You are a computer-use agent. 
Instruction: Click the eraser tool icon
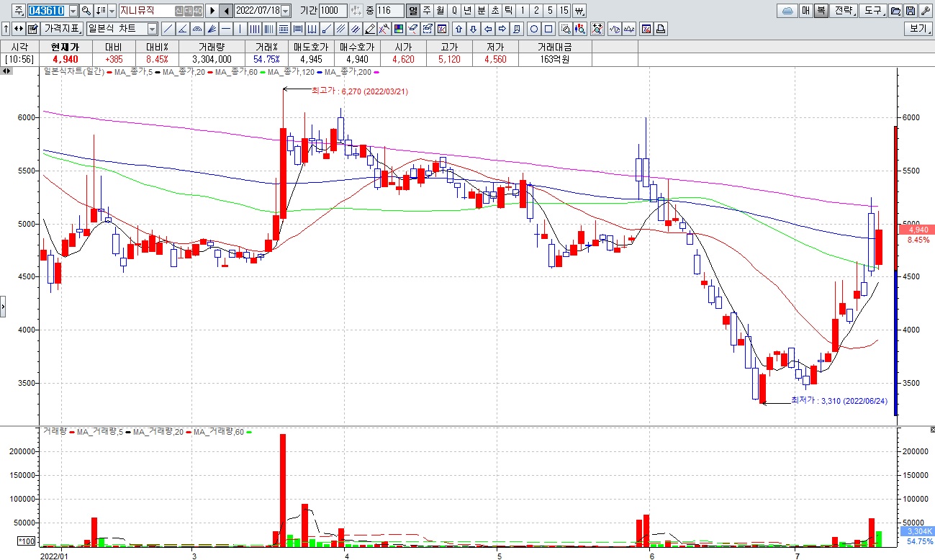coord(414,29)
